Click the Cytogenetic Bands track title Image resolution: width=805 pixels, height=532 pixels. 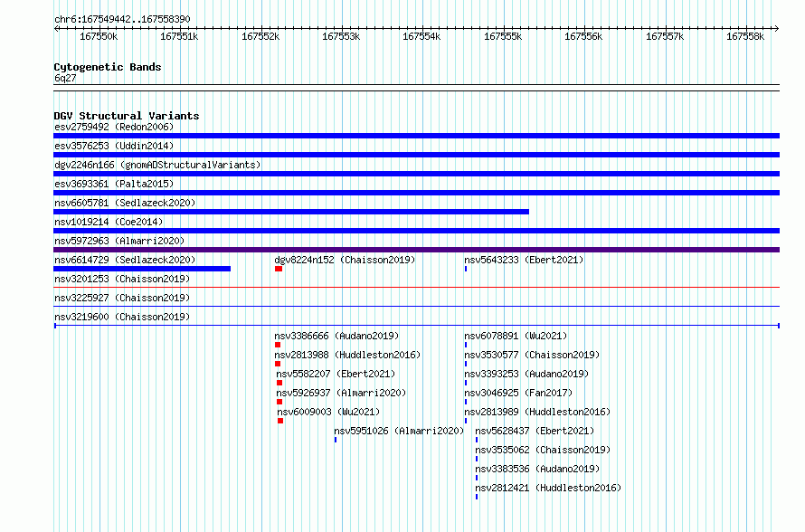[x=108, y=67]
